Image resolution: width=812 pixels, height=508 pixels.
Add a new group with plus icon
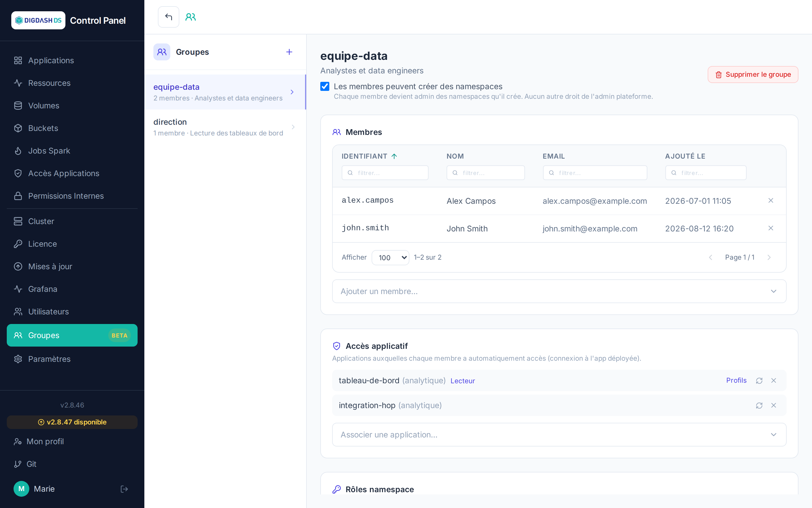point(289,52)
